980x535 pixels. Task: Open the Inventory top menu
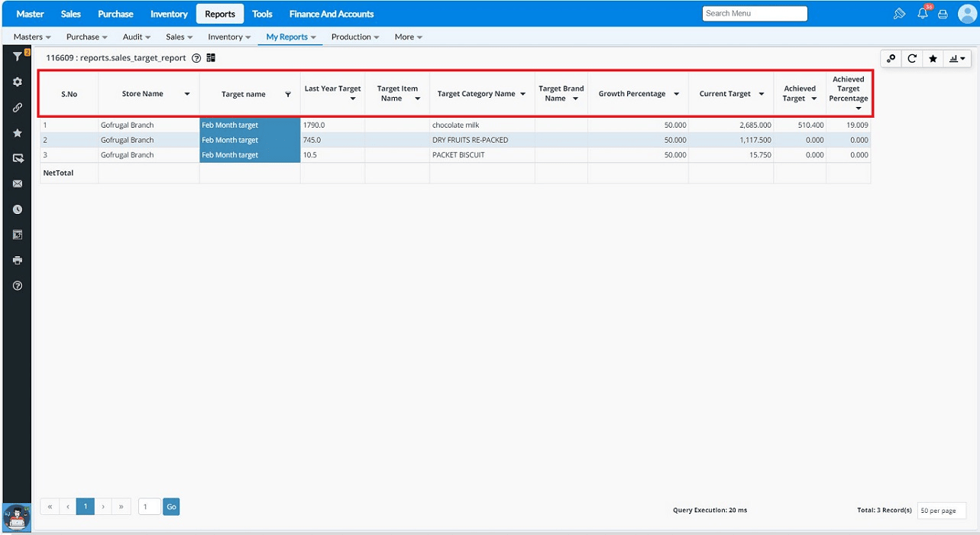coord(169,14)
